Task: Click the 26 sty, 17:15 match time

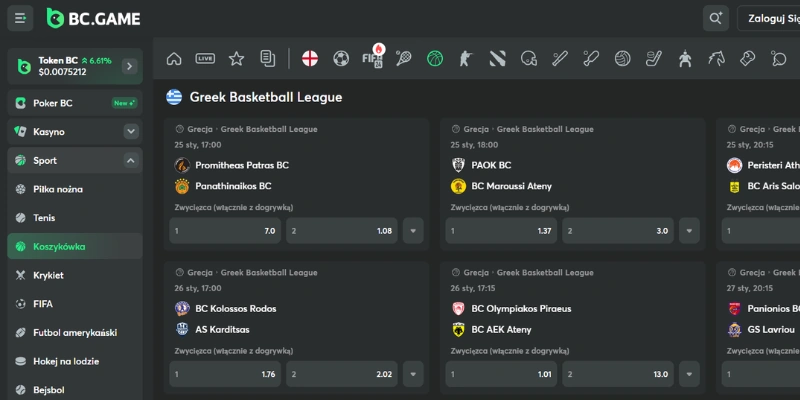Action: click(x=472, y=288)
